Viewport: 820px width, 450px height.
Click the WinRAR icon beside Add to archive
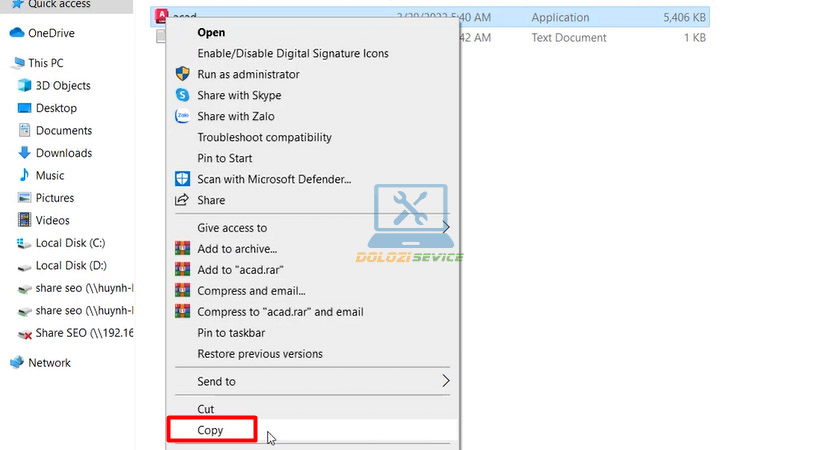182,249
